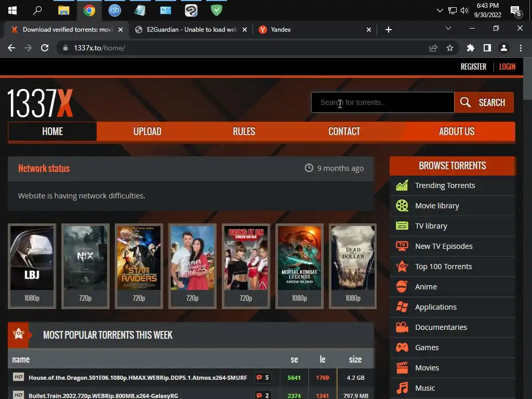
Task: Open the green shield taskbar app
Action: click(217, 10)
